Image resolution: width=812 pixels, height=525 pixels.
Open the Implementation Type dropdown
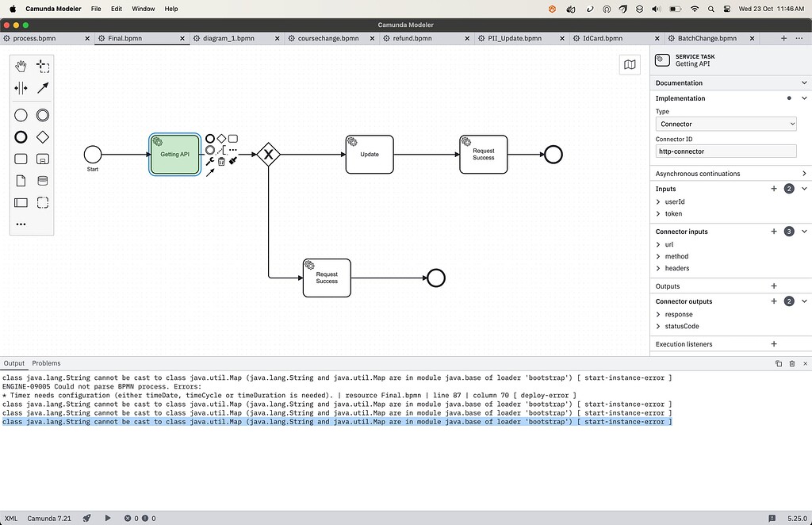click(725, 124)
